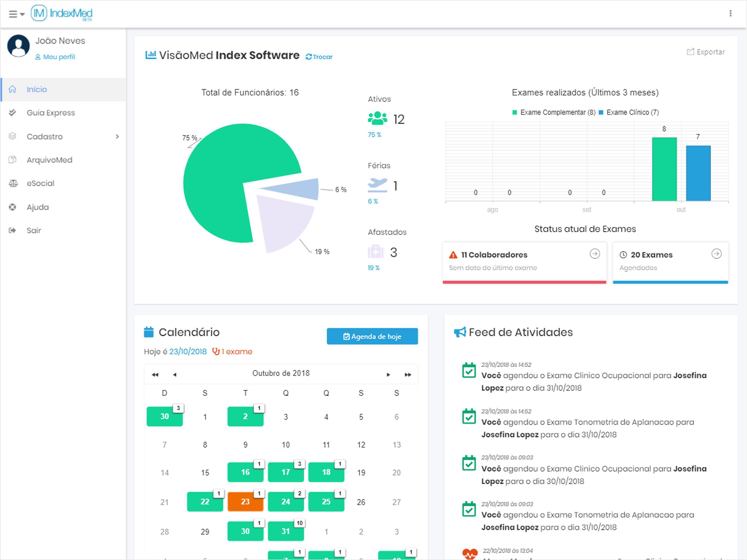
Task: Click the Trocar link
Action: [319, 57]
